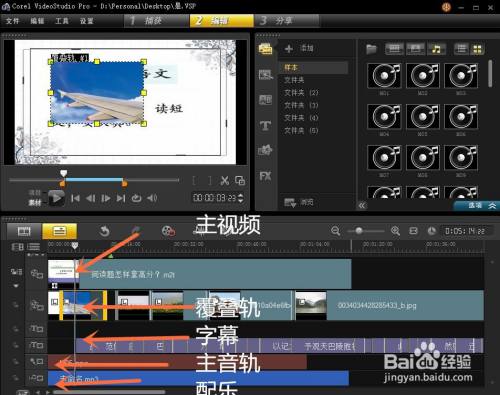Fit project in timeline window
Screen dimensions: 500x395
pyautogui.click(x=413, y=231)
